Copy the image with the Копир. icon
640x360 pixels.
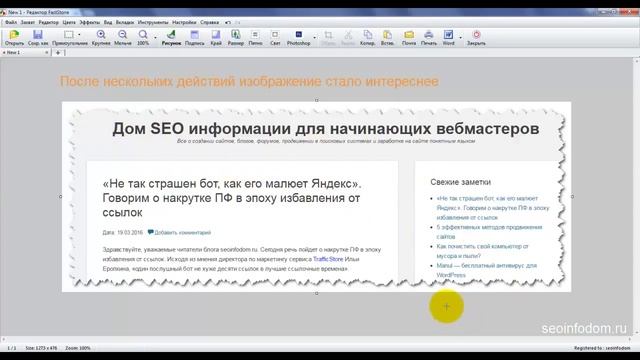click(x=367, y=38)
